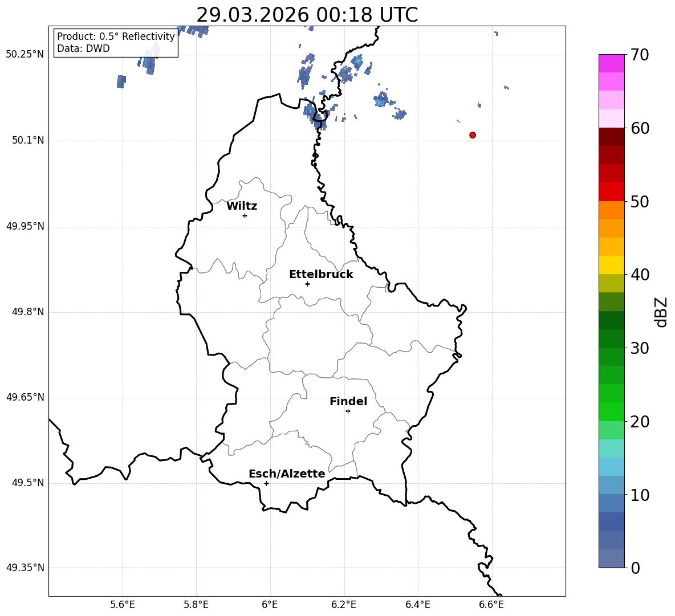Click the 6.4°E longitude label
675x616 pixels.
417,605
